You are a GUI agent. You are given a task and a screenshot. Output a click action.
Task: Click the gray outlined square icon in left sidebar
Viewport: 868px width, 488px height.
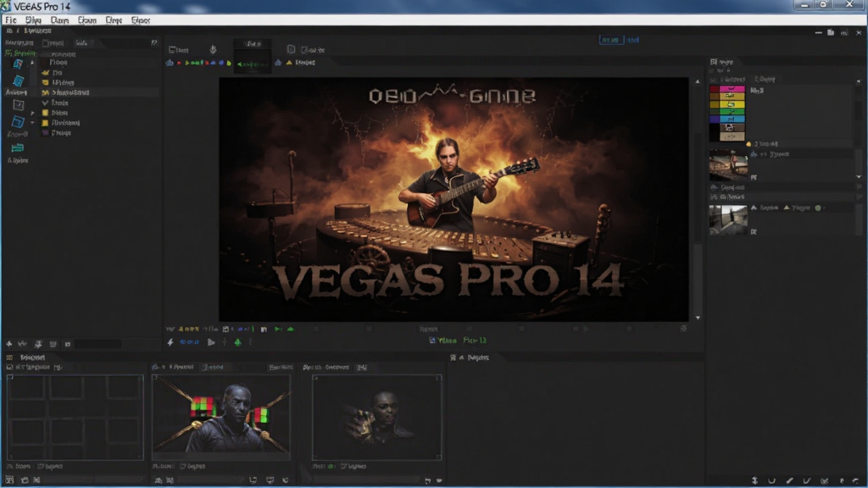point(19,104)
